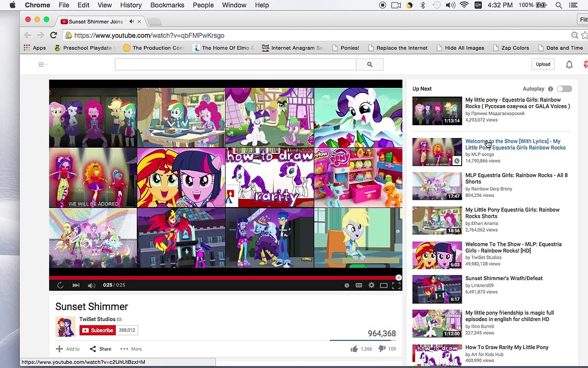Open Preschool Playdate bookmark
The image size is (588, 368).
(x=84, y=48)
